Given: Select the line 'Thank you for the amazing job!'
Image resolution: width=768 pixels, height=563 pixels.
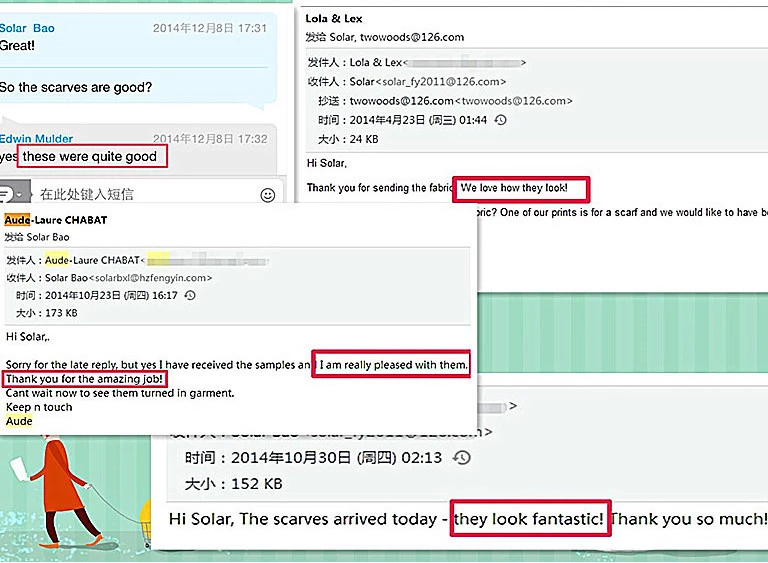Looking at the screenshot, I should [x=84, y=379].
